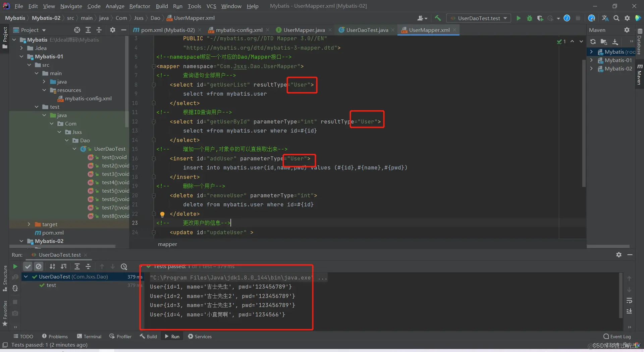This screenshot has height=352, width=644.
Task: Open Run panel settings gear
Action: (x=619, y=255)
